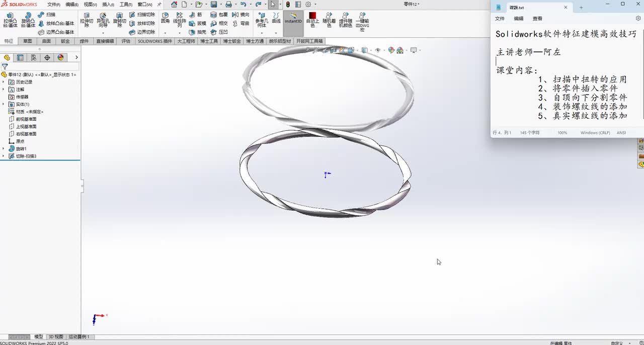
Task: Choose the 边界切除 boundary cut tool
Action: (x=142, y=32)
